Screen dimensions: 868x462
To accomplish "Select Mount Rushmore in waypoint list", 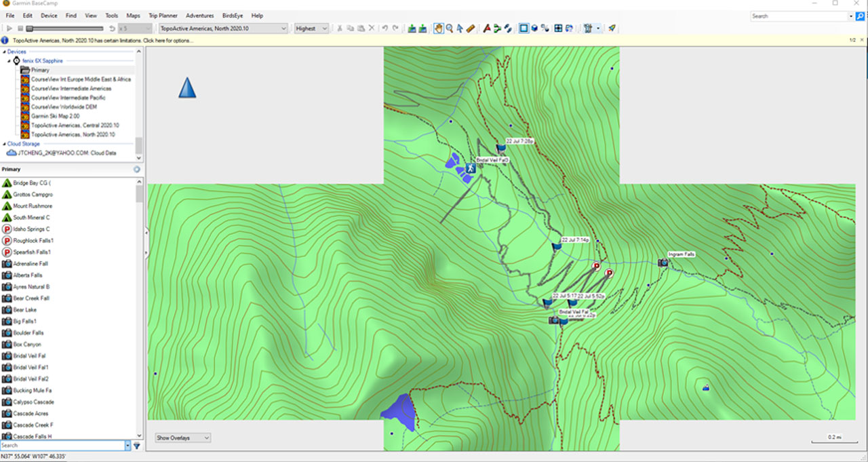I will tap(33, 206).
